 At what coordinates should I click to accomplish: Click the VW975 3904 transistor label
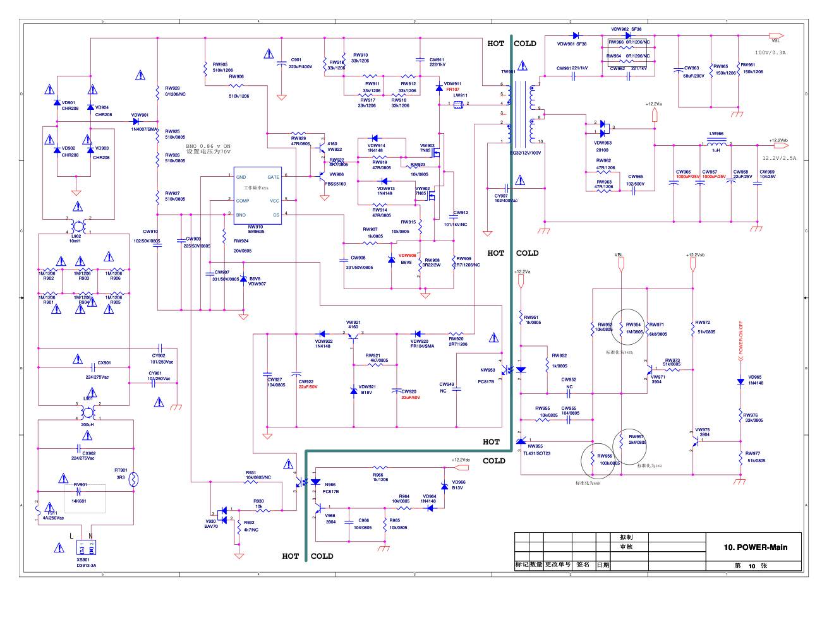coord(703,432)
